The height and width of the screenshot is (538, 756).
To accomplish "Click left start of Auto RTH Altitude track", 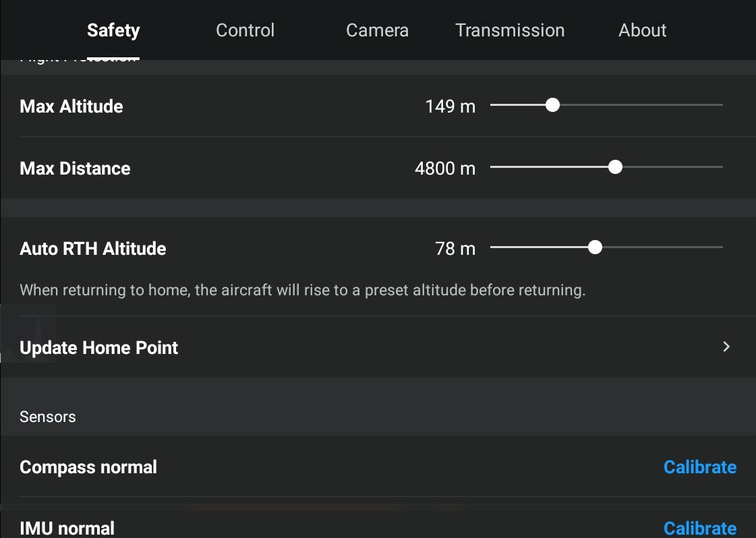I will [492, 247].
